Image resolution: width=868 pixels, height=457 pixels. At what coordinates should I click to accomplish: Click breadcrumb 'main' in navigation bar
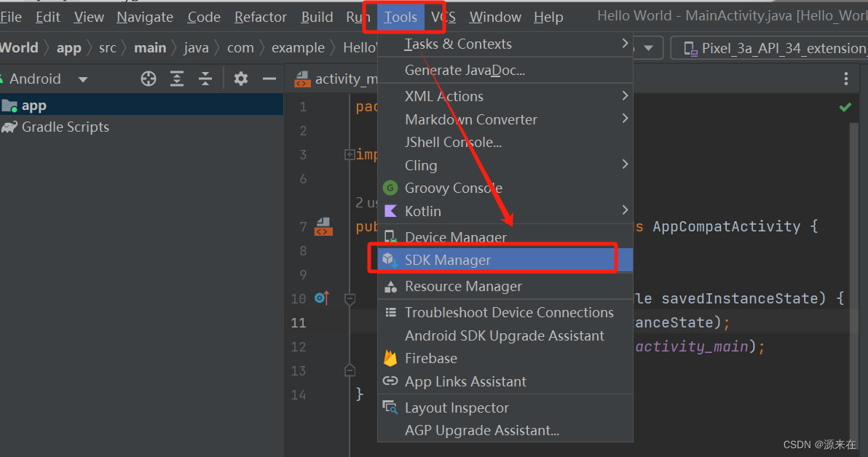(x=150, y=48)
